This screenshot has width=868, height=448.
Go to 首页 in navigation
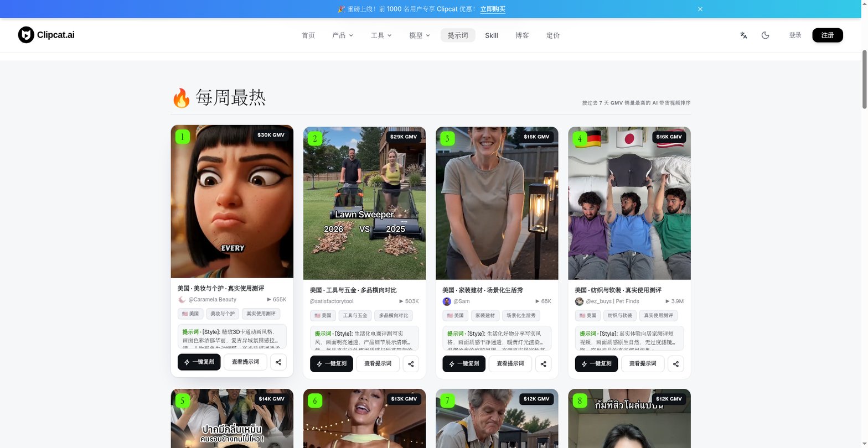click(308, 35)
